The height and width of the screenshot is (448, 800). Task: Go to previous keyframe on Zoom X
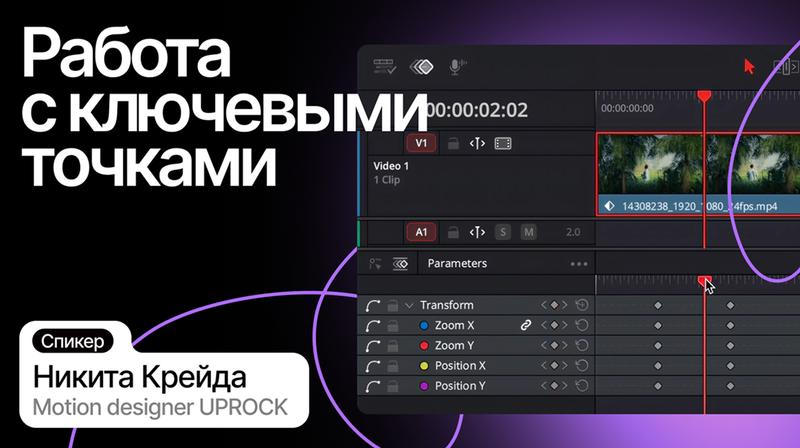coord(543,325)
